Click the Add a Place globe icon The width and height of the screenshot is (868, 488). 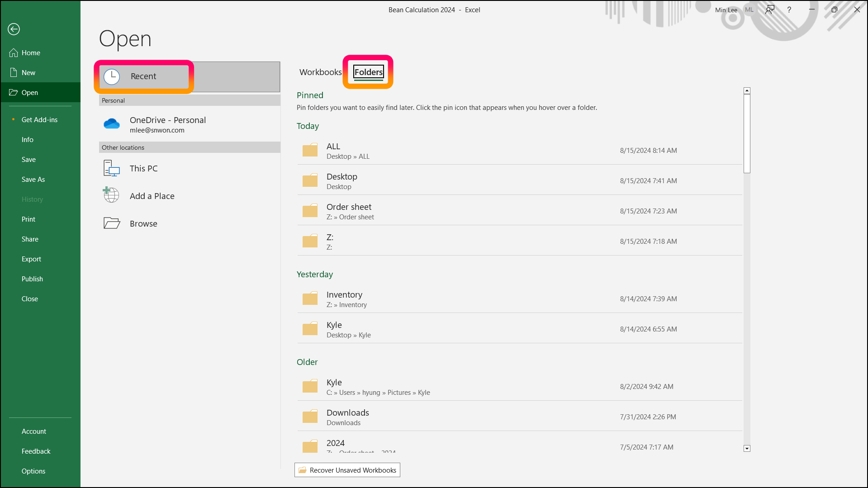(x=111, y=195)
